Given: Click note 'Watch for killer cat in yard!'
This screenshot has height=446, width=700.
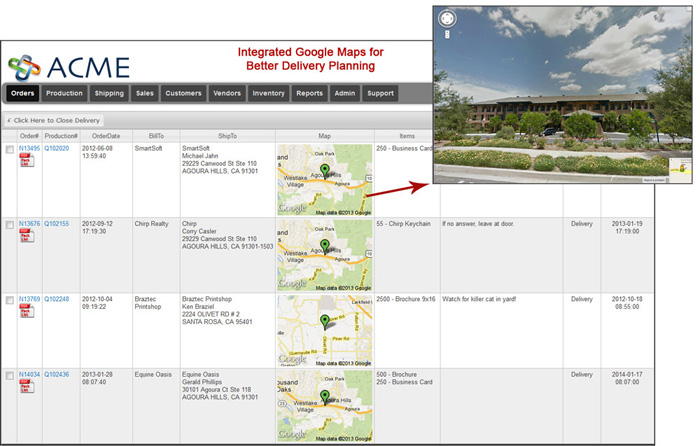Looking at the screenshot, I should coord(479,299).
